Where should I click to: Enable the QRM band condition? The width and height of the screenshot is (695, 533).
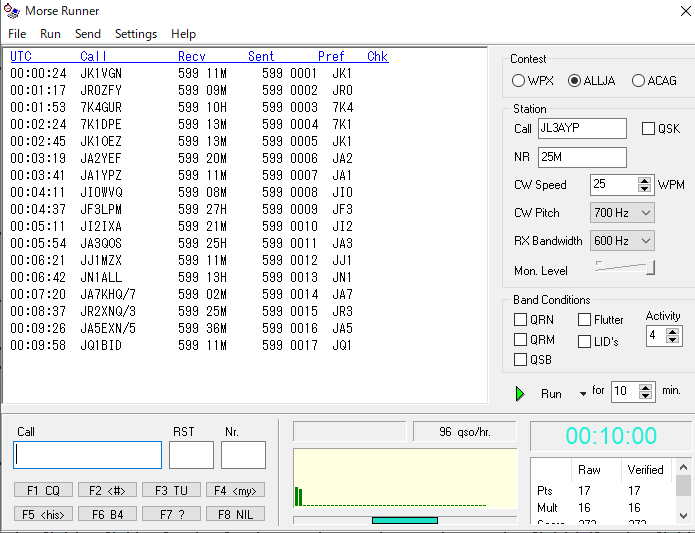pyautogui.click(x=520, y=339)
